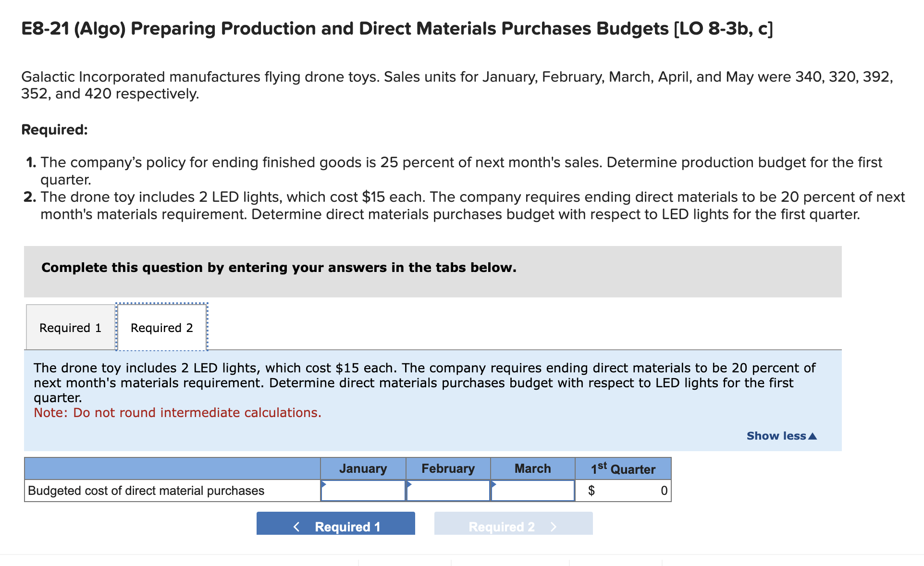Collapse instructions using the Show less triangle
Image resolution: width=924 pixels, height=566 pixels.
[813, 436]
